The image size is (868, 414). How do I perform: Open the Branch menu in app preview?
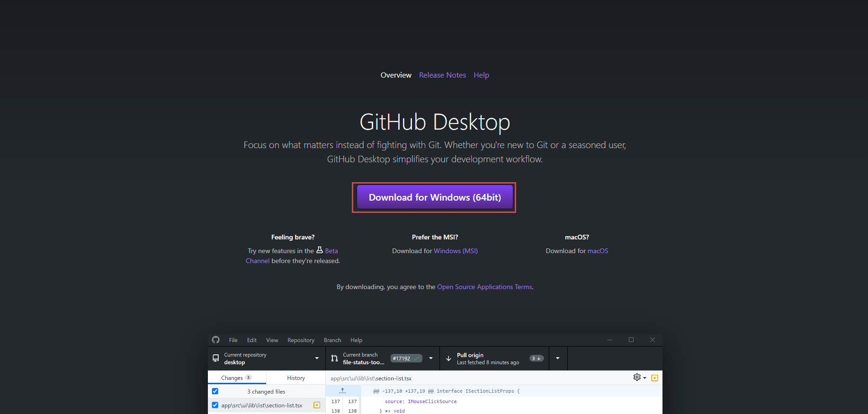click(x=332, y=340)
